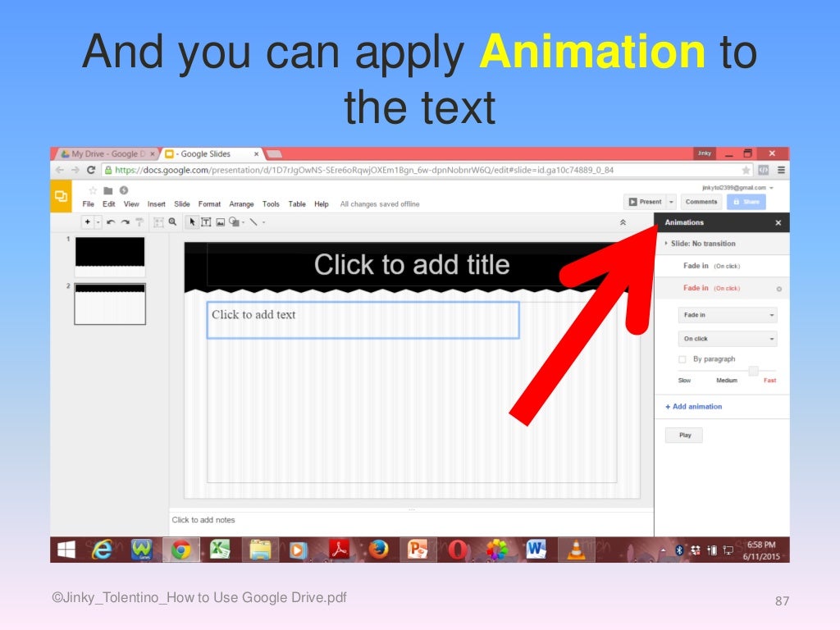The height and width of the screenshot is (630, 840).
Task: Click the blue Share button
Action: pyautogui.click(x=746, y=202)
